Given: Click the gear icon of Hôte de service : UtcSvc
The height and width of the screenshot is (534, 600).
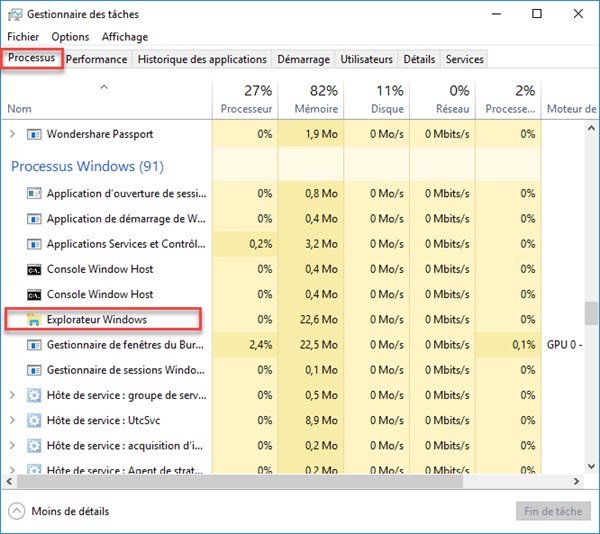Looking at the screenshot, I should pyautogui.click(x=34, y=420).
